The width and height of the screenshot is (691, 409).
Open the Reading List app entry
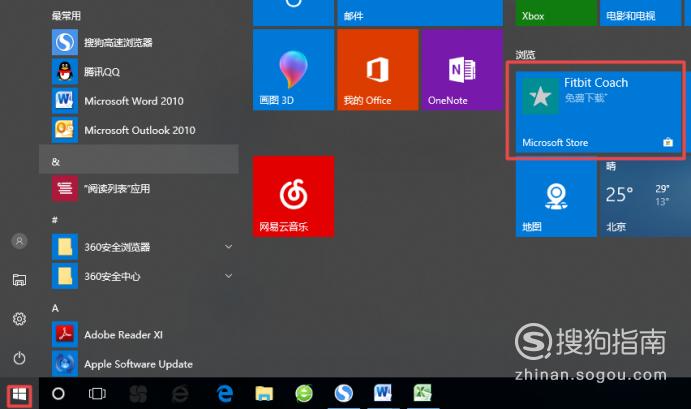tap(139, 189)
